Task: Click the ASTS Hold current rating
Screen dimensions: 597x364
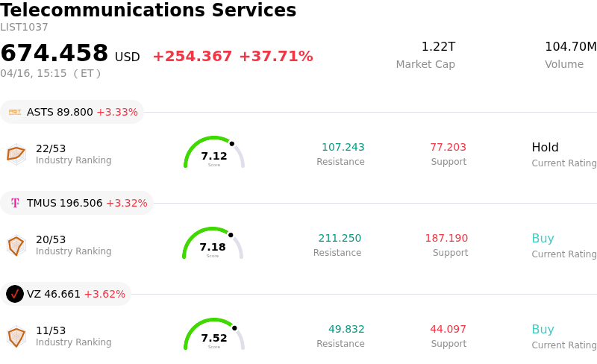Action: click(545, 148)
